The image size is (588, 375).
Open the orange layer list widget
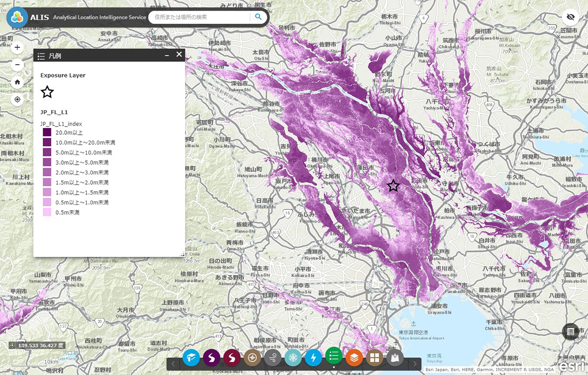click(x=354, y=357)
